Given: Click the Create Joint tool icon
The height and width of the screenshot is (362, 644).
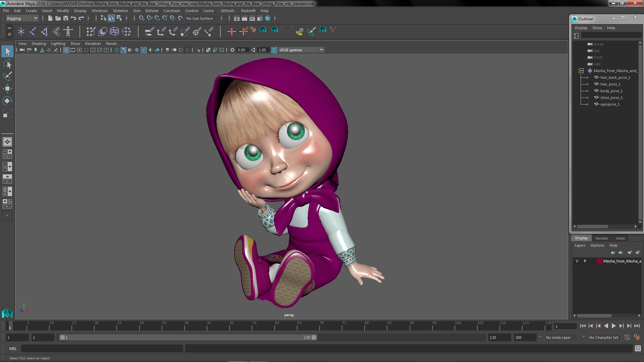Looking at the screenshot, I should pos(33,32).
